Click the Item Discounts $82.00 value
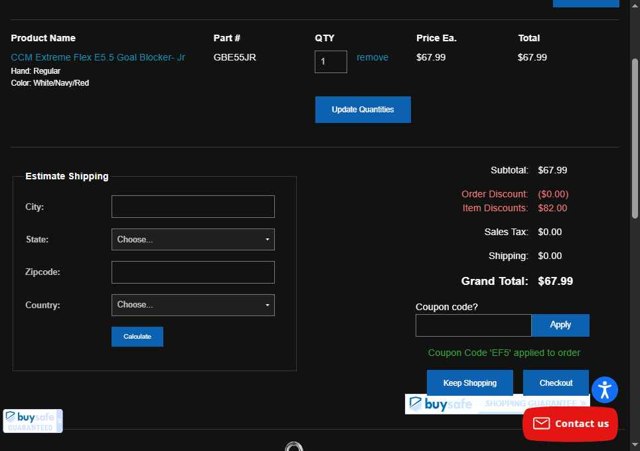 coord(552,208)
